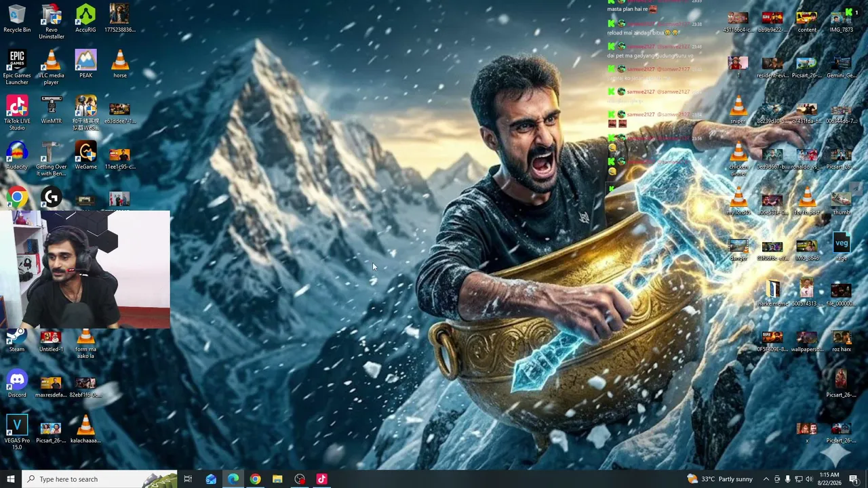The width and height of the screenshot is (868, 488).
Task: Open the taskbar clock and calendar
Action: pyautogui.click(x=830, y=479)
